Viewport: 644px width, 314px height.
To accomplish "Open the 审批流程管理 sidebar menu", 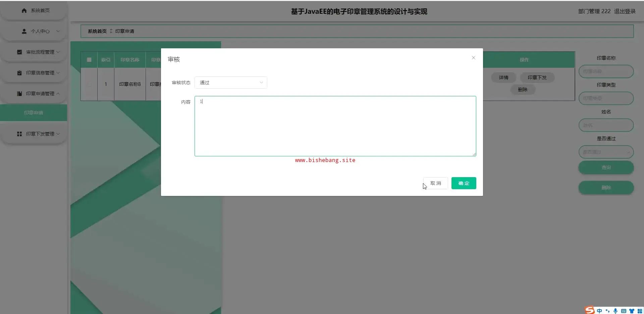I will pos(34,52).
